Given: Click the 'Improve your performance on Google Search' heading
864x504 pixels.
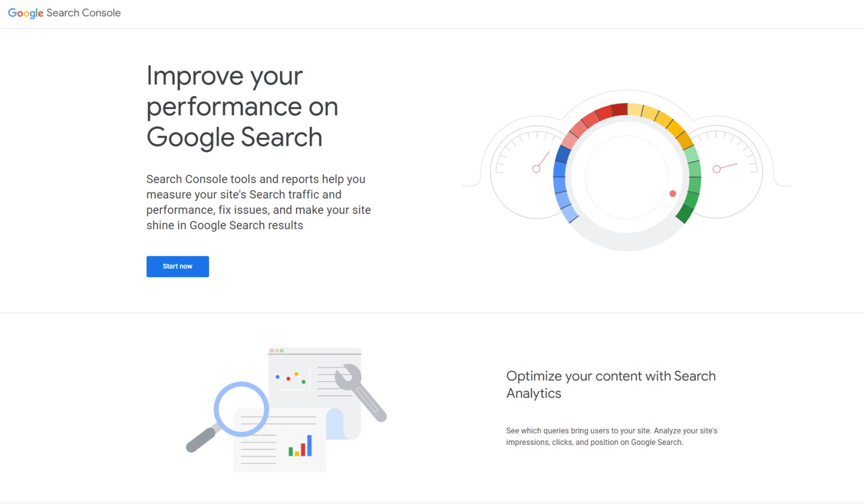Looking at the screenshot, I should pyautogui.click(x=242, y=107).
